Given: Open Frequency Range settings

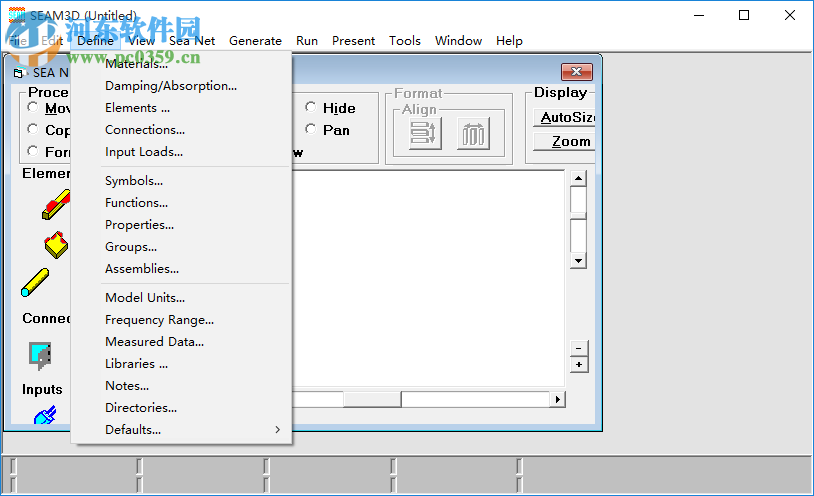Looking at the screenshot, I should [x=181, y=320].
